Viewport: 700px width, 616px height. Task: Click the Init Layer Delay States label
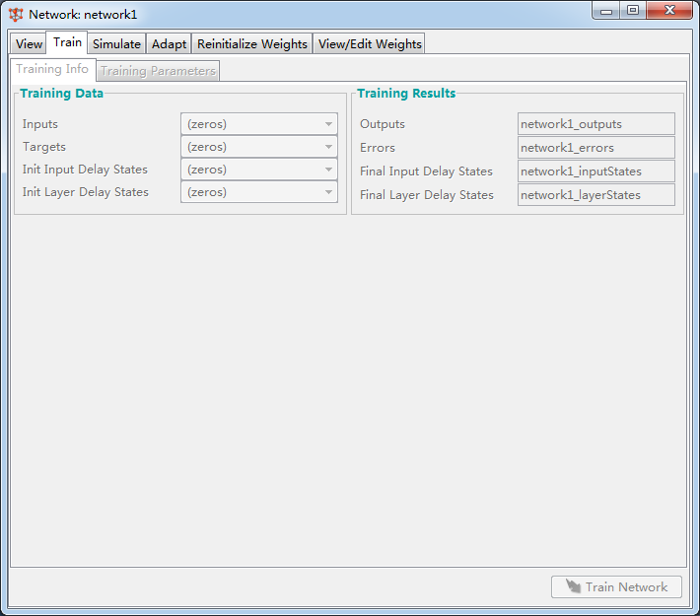coord(85,192)
